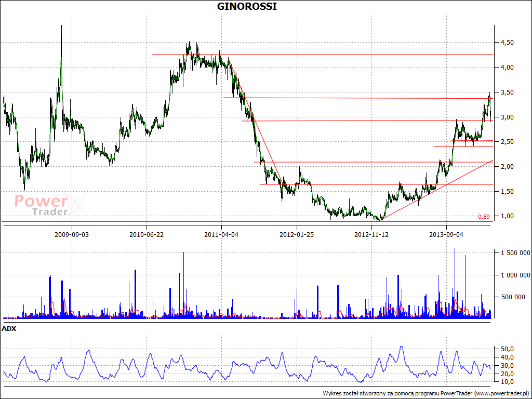Viewport: 532px width, 399px height.
Task: Click the ADX indicator panel label
Action: [x=9, y=328]
